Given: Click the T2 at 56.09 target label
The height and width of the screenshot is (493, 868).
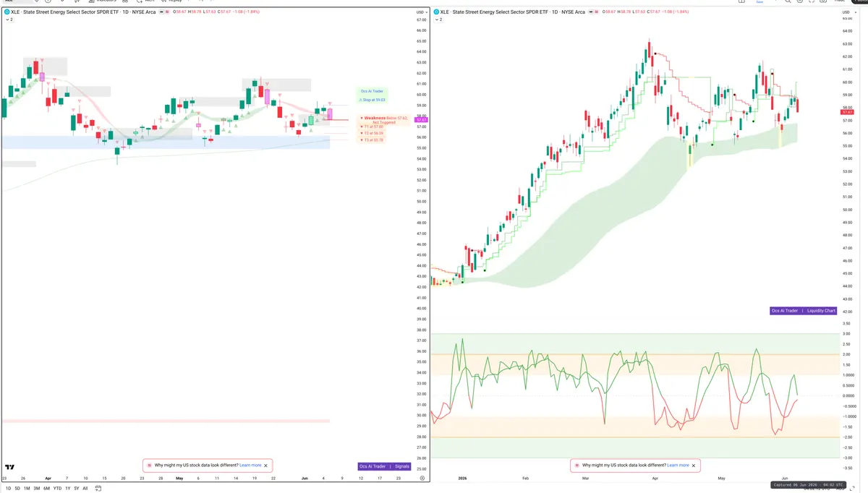Looking at the screenshot, I should tap(372, 133).
